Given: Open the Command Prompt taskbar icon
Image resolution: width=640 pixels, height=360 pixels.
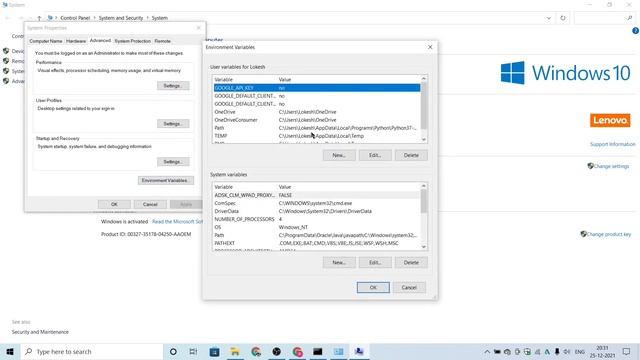Looking at the screenshot, I should click(318, 351).
